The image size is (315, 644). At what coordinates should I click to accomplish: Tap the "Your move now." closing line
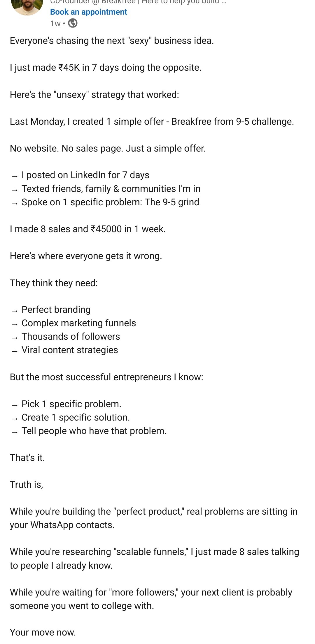coord(43,632)
